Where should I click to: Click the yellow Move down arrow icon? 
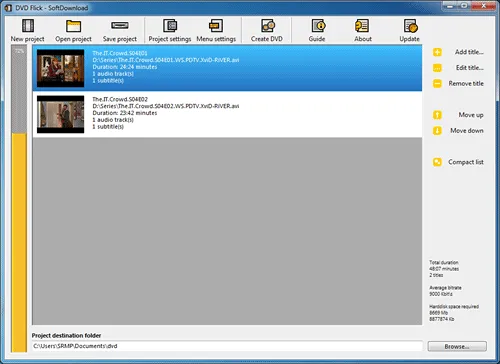pos(437,131)
